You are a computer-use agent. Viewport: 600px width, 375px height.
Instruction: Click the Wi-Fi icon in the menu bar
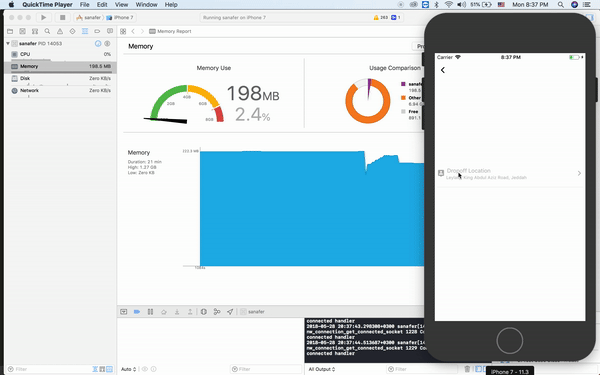449,5
